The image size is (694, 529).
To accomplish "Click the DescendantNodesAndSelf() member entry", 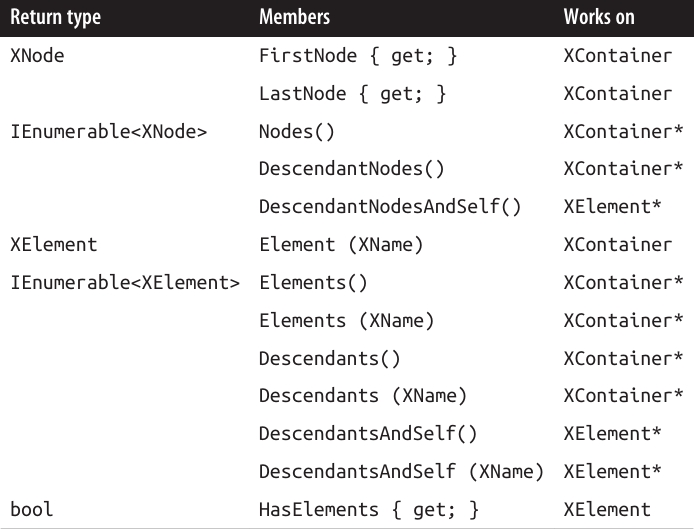I will tap(391, 207).
